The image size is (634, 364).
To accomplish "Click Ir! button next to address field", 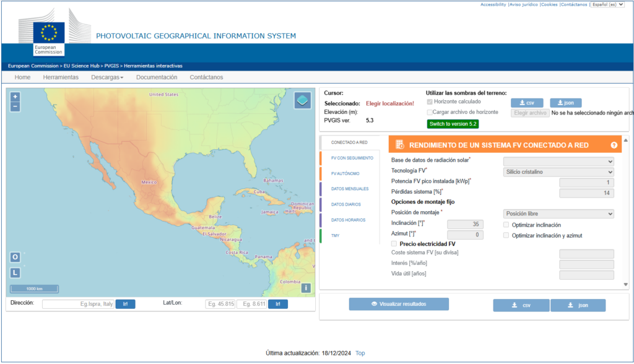I will tap(125, 304).
